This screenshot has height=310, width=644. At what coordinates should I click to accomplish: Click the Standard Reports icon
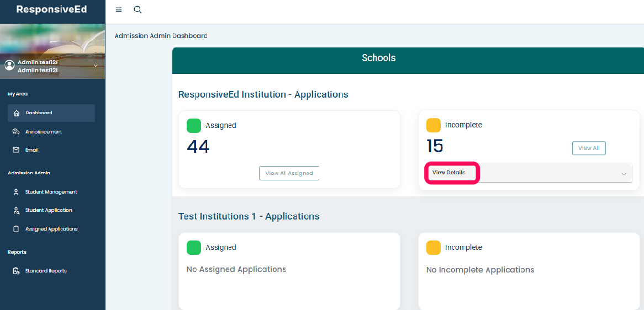[17, 271]
